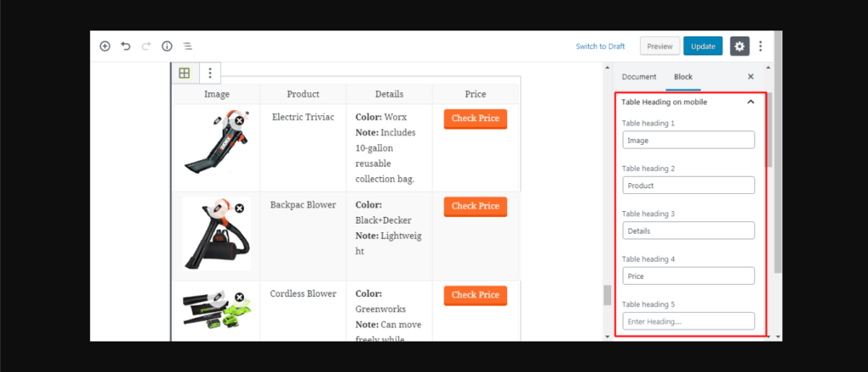This screenshot has width=868, height=372.
Task: Toggle settings sidebar with gear icon
Action: 739,47
